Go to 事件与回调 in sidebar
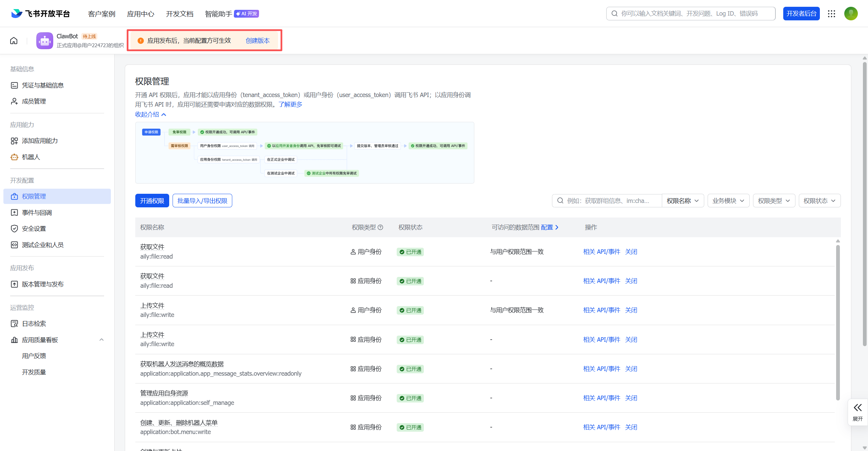Image resolution: width=868 pixels, height=451 pixels. point(37,213)
